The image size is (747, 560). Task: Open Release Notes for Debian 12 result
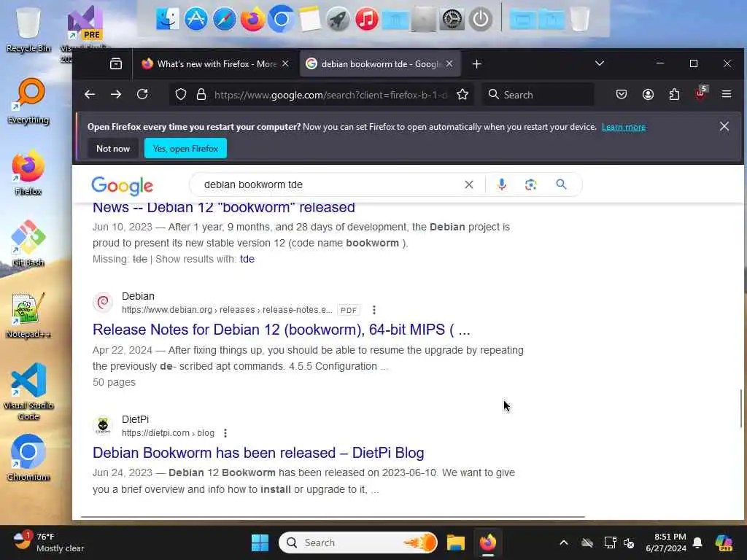click(281, 330)
